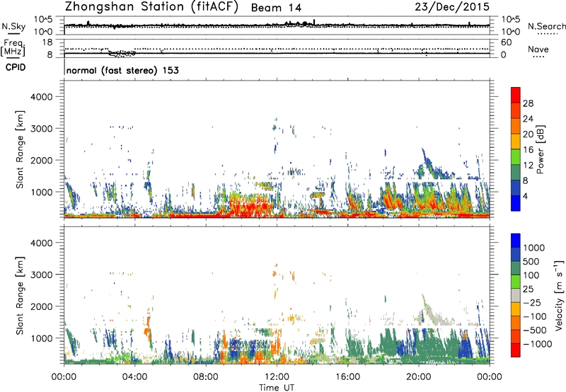Click the '04:00' time axis label
This screenshot has height=392, width=566.
pyautogui.click(x=135, y=377)
